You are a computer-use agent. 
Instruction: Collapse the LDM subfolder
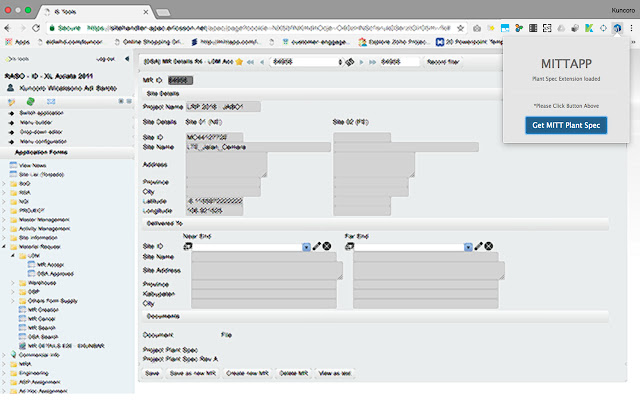13,256
